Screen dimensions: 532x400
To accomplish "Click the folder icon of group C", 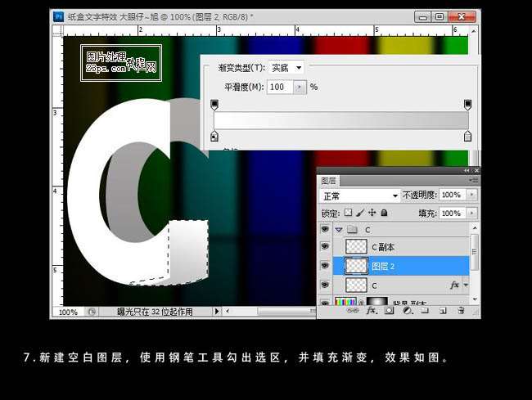I will (x=352, y=230).
